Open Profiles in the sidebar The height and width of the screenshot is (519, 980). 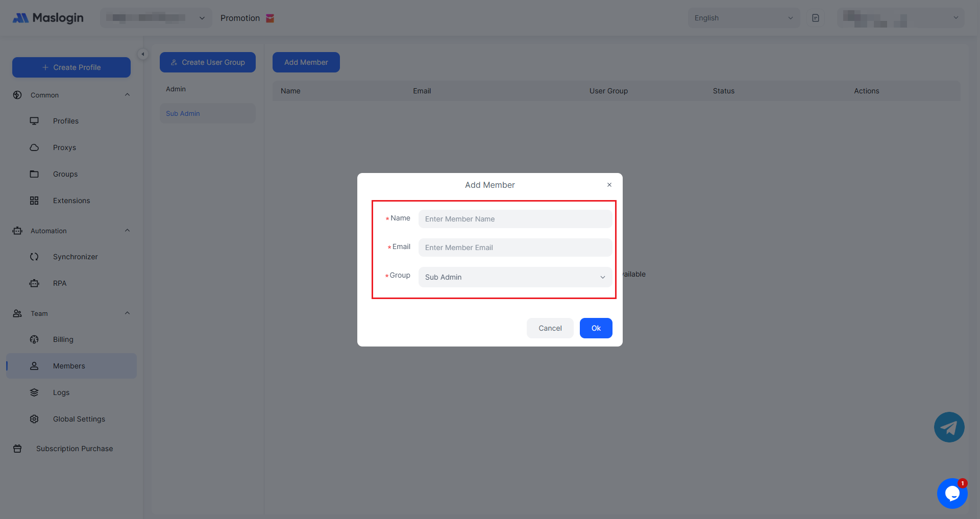click(66, 121)
